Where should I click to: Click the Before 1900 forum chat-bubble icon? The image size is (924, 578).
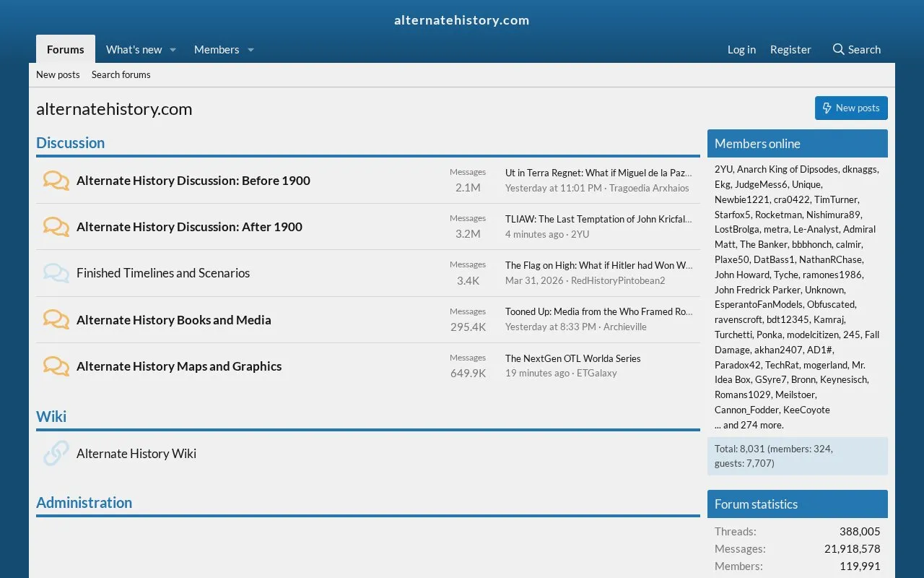pos(56,181)
